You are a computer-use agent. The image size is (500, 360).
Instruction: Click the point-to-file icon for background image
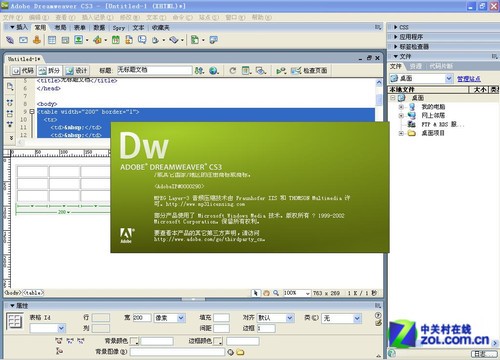230,352
